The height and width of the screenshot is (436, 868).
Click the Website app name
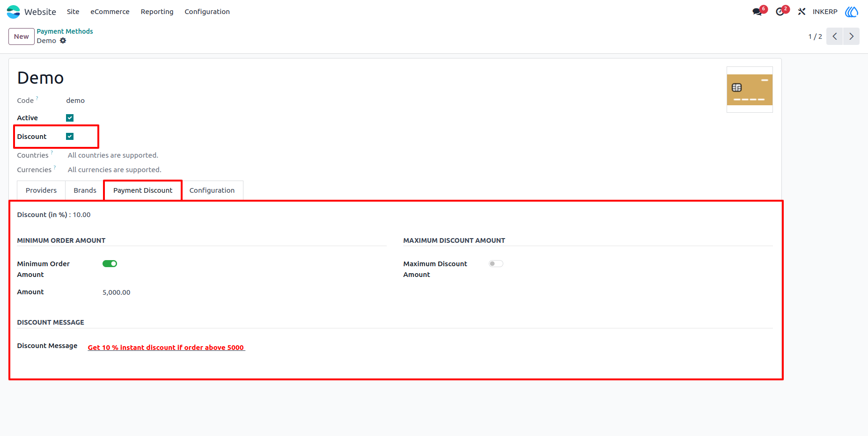tap(40, 12)
